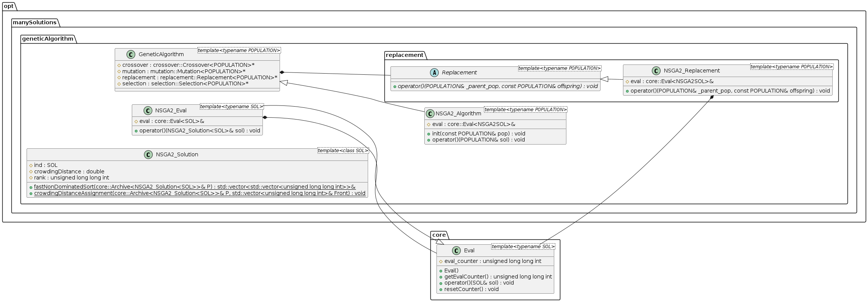
Task: Click the public marker beside getEvalCounter()
Action: (x=441, y=277)
